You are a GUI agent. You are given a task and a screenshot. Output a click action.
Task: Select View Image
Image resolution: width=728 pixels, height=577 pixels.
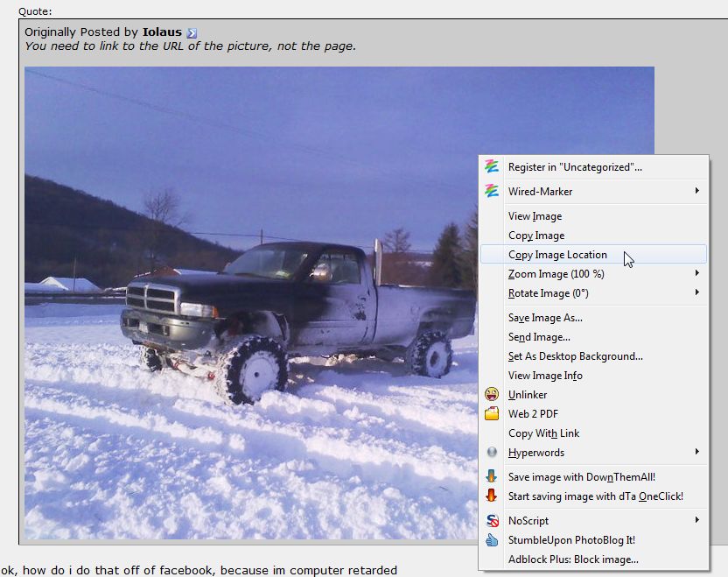tap(593, 216)
